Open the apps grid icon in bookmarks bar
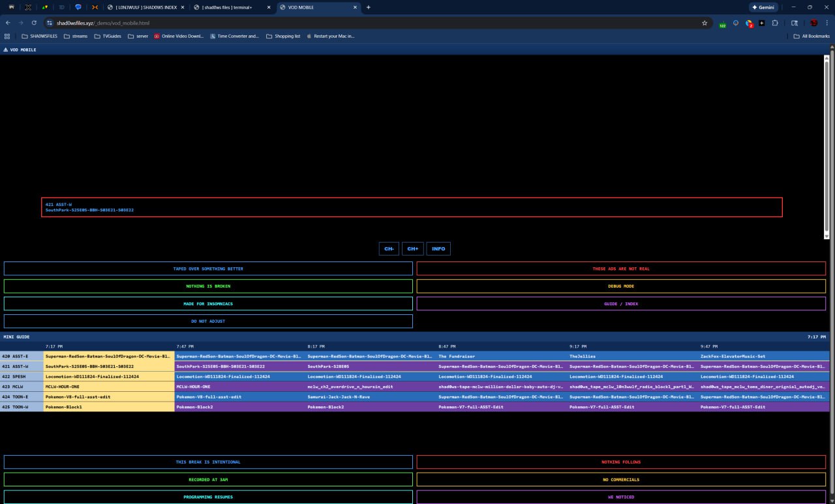Screen dimensions: 835x504 [7, 37]
